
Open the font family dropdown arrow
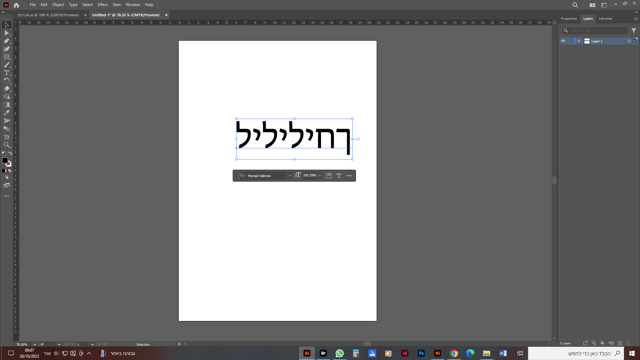(290, 176)
